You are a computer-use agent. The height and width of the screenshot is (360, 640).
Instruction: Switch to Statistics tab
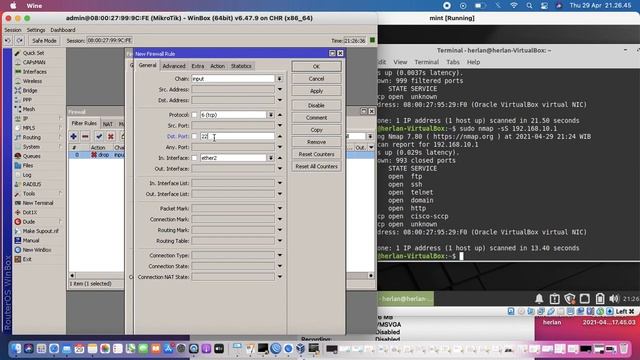pos(241,66)
